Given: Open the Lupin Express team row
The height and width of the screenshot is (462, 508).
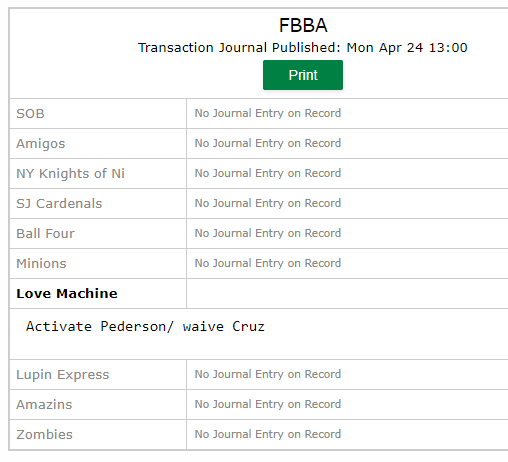Looking at the screenshot, I should (x=63, y=375).
